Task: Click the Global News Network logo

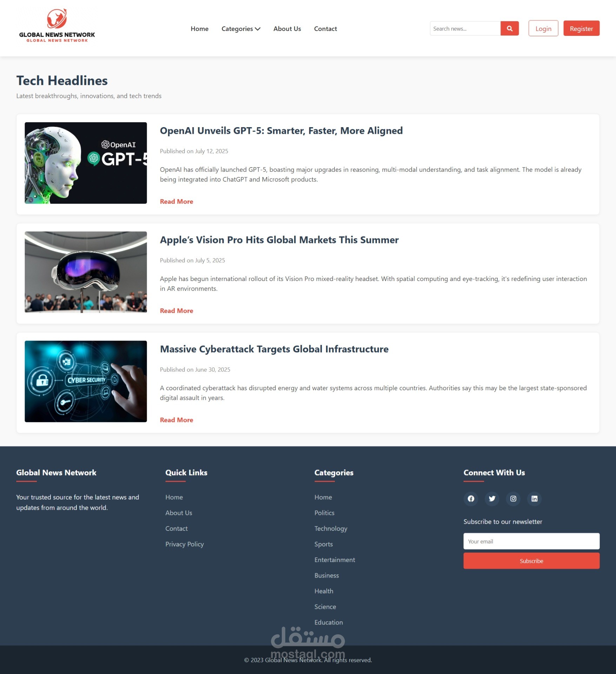Action: coord(57,26)
